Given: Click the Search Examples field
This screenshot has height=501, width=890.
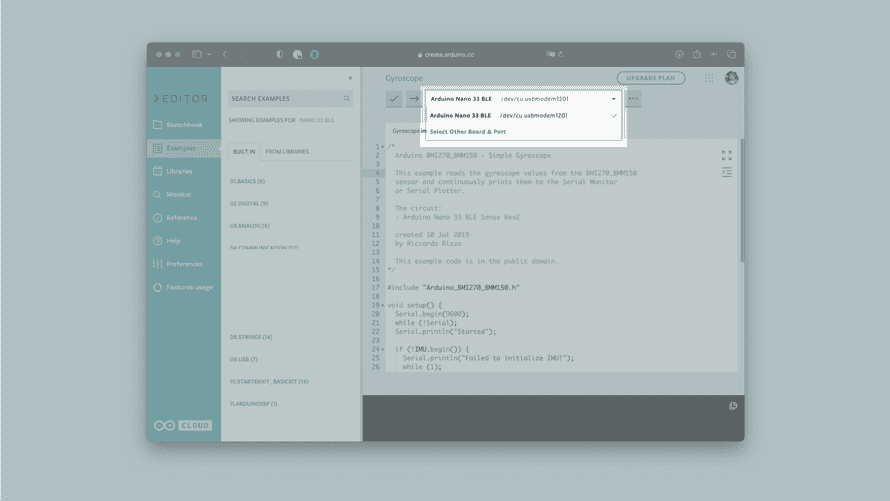Looking at the screenshot, I should 286,99.
